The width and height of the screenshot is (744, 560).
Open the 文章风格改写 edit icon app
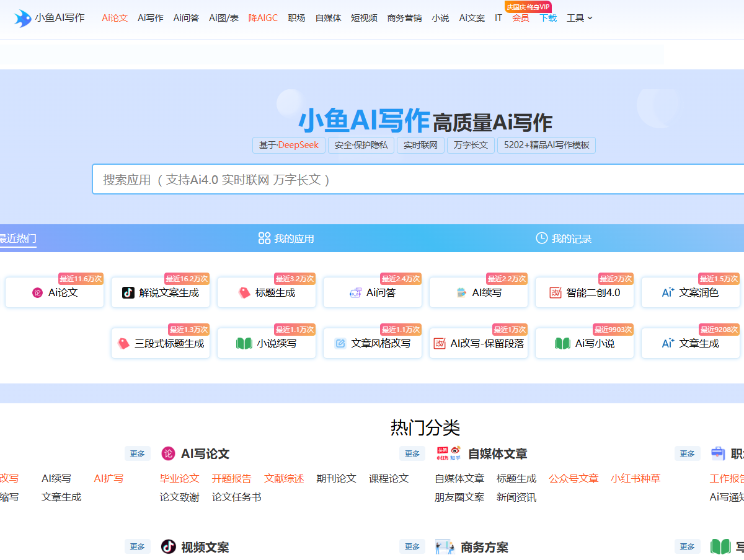(x=373, y=343)
